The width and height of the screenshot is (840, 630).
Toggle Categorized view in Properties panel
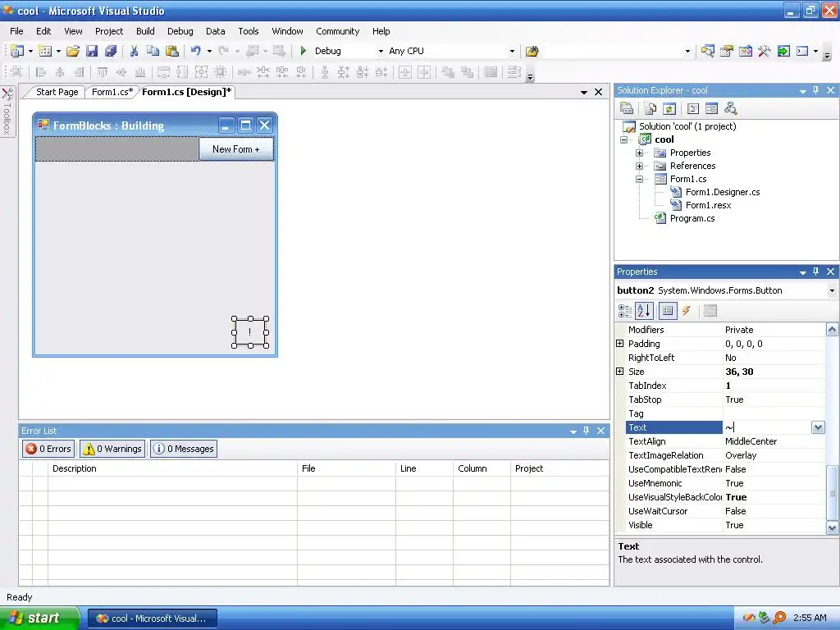coord(624,311)
